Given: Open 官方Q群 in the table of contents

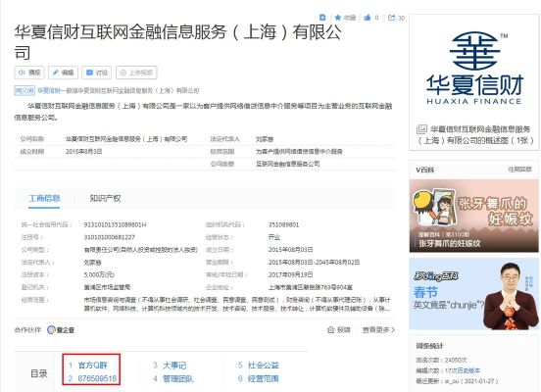Looking at the screenshot, I should 92,366.
